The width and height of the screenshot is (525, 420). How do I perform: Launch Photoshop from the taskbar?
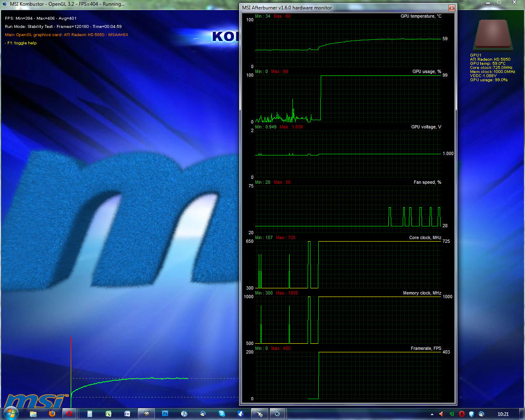click(x=165, y=414)
